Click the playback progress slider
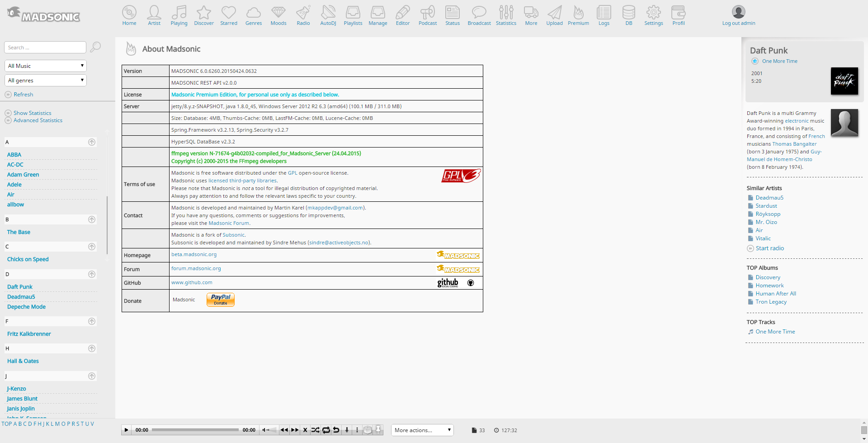Image resolution: width=868 pixels, height=443 pixels. point(195,430)
